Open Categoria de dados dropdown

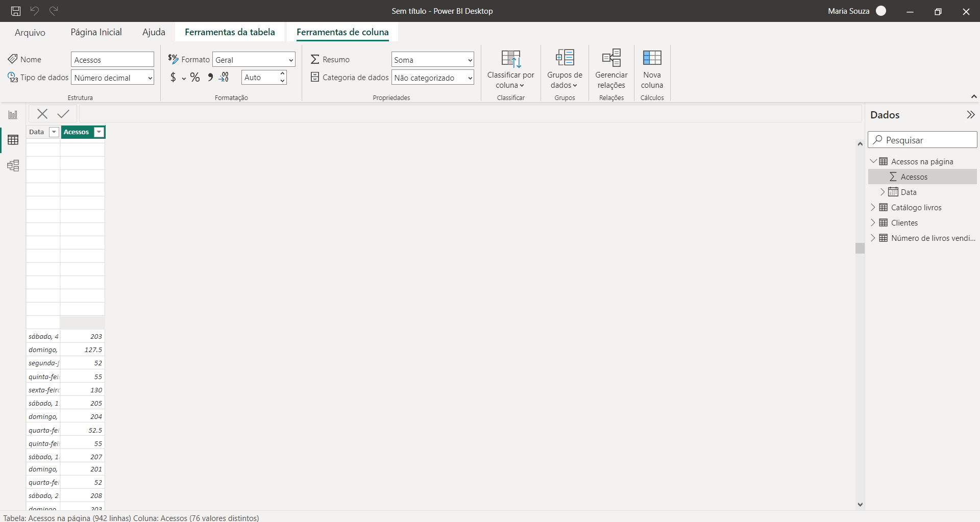tap(433, 78)
